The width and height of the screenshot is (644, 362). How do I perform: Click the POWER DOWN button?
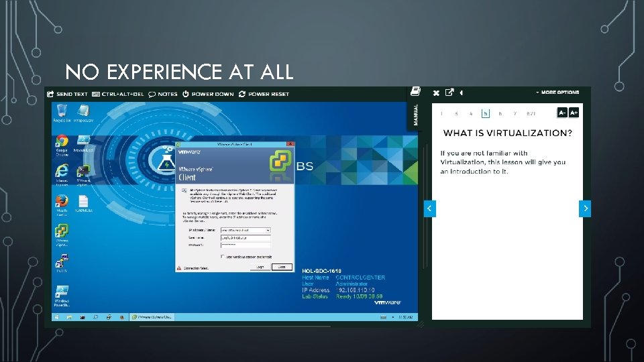tap(208, 94)
